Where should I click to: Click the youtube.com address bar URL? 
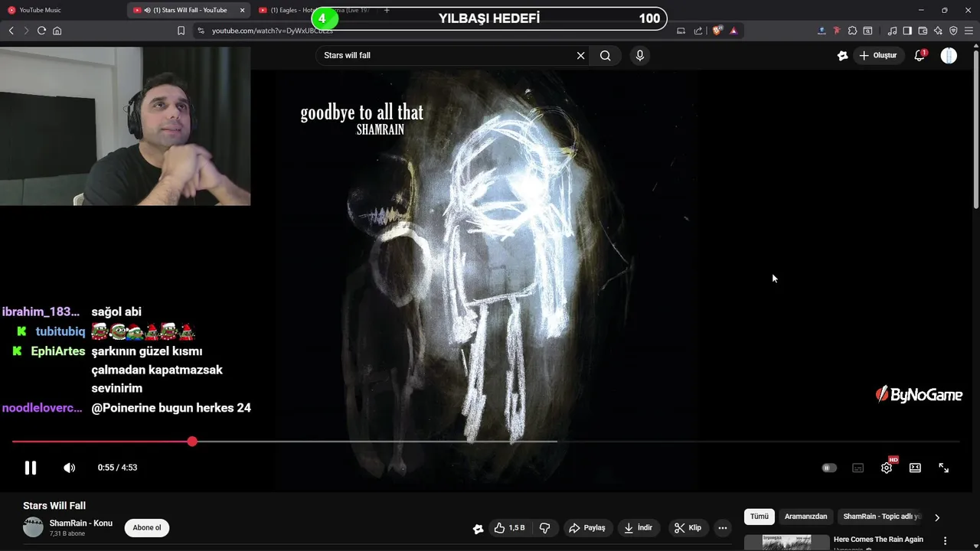tap(273, 31)
